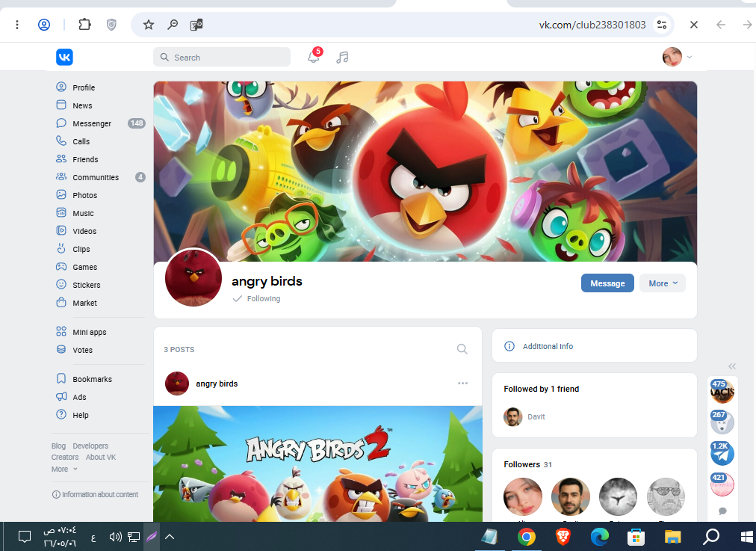Click the Clips sidebar icon
The width and height of the screenshot is (756, 551).
[x=61, y=248]
